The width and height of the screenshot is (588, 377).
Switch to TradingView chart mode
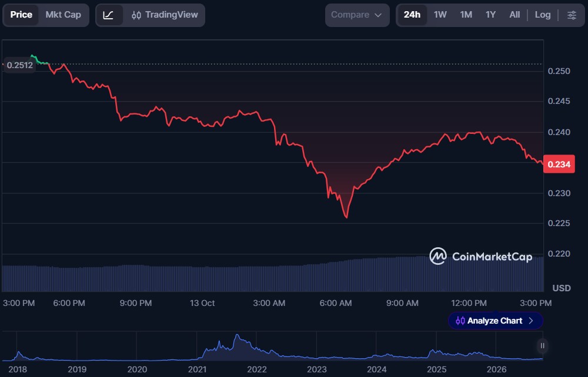tap(165, 15)
